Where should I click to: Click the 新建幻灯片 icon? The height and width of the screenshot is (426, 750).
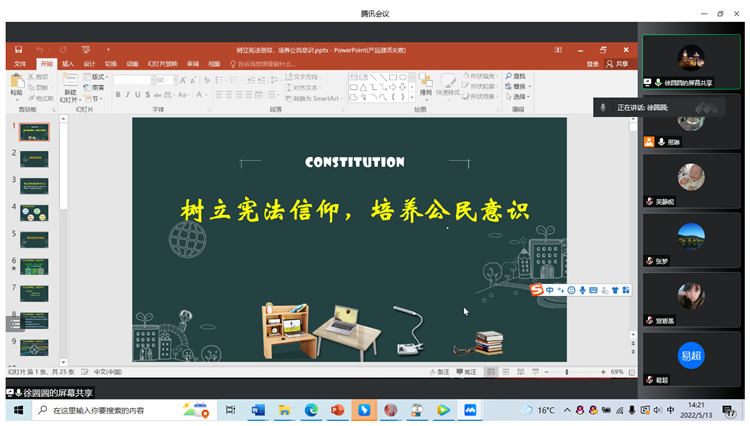pos(70,80)
